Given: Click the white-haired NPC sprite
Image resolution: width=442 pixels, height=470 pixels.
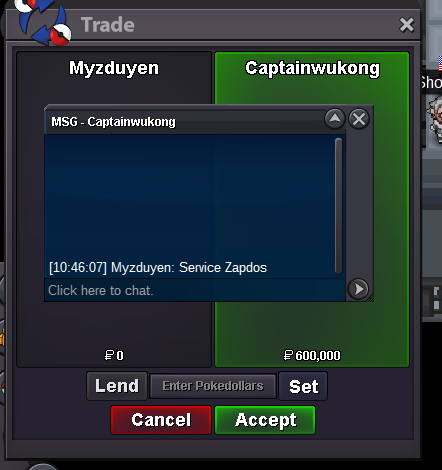Looking at the screenshot, I should tap(435, 117).
